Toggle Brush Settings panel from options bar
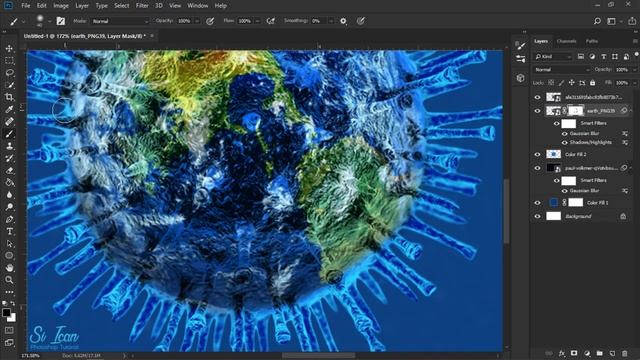The height and width of the screenshot is (360, 640). click(61, 21)
